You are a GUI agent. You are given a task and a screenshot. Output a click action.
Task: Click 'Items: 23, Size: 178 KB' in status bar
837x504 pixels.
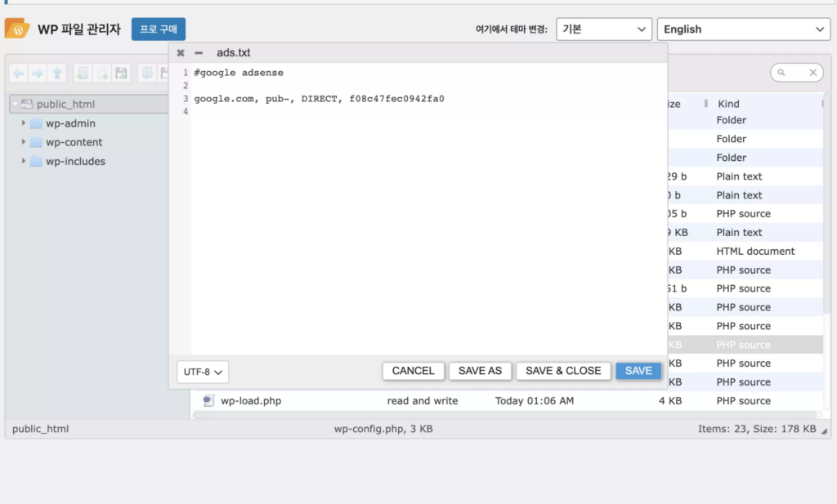757,429
